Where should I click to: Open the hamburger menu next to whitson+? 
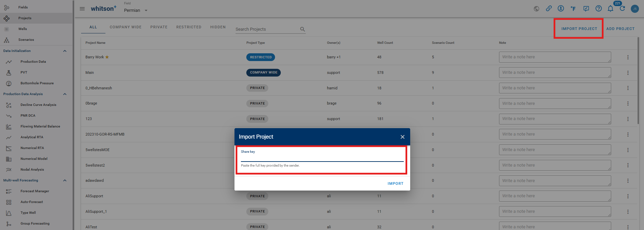[82, 9]
